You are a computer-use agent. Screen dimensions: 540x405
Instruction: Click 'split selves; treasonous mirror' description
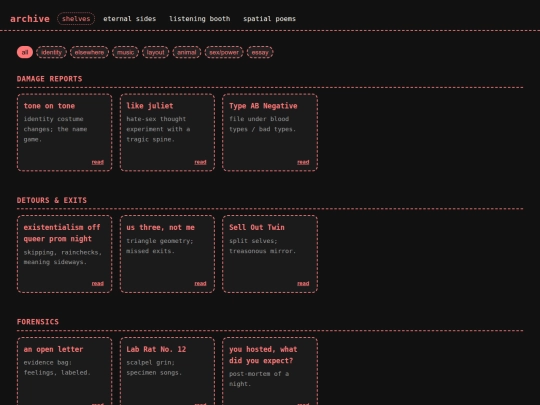(x=262, y=246)
